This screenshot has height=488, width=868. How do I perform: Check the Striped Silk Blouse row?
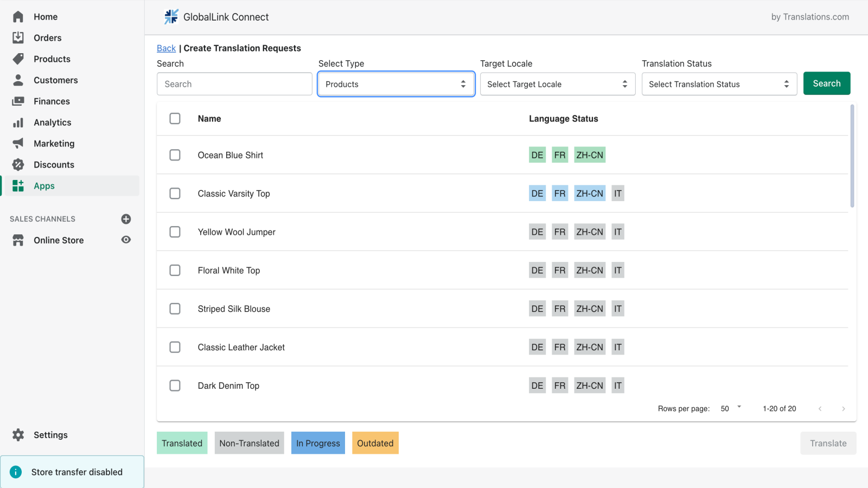pos(175,309)
